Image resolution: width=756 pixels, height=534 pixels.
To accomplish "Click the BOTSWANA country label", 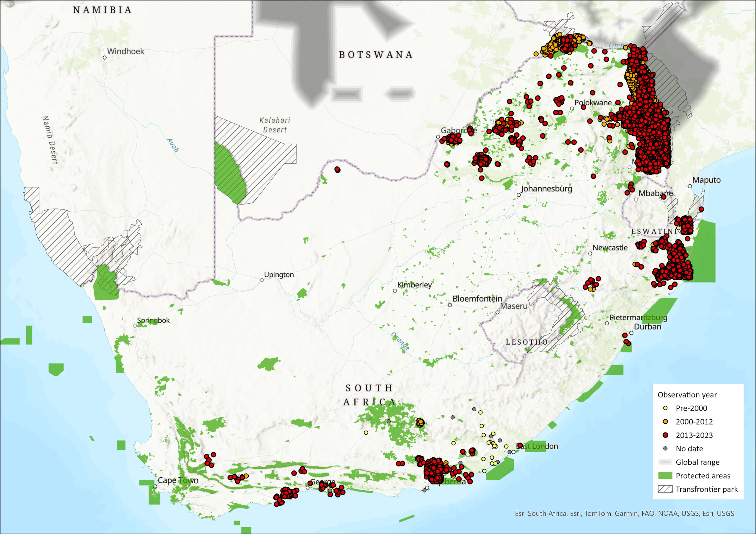I will point(376,55).
